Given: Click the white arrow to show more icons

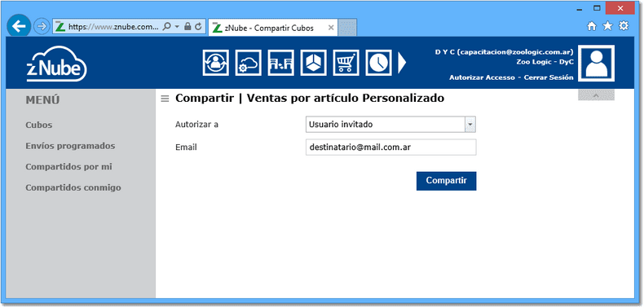Looking at the screenshot, I should [402, 63].
